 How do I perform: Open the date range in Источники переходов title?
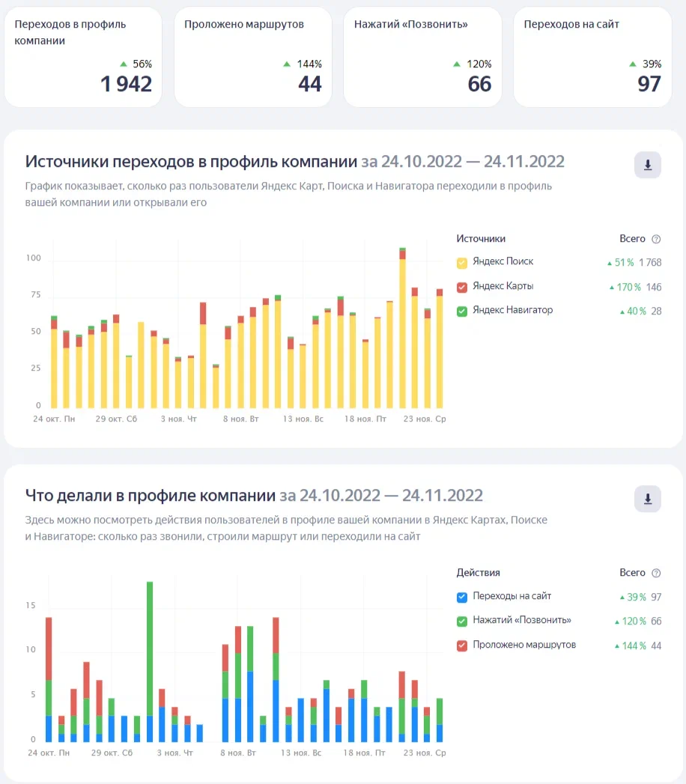[463, 162]
